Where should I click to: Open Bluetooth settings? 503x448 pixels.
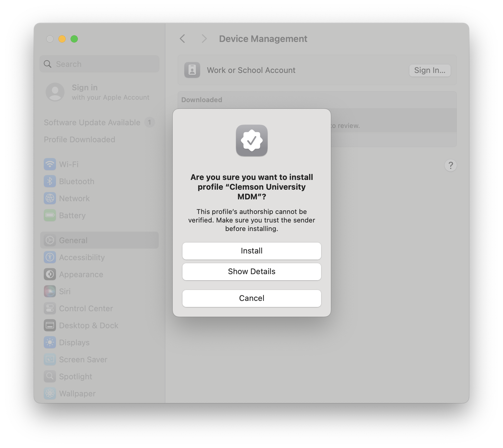(99, 181)
